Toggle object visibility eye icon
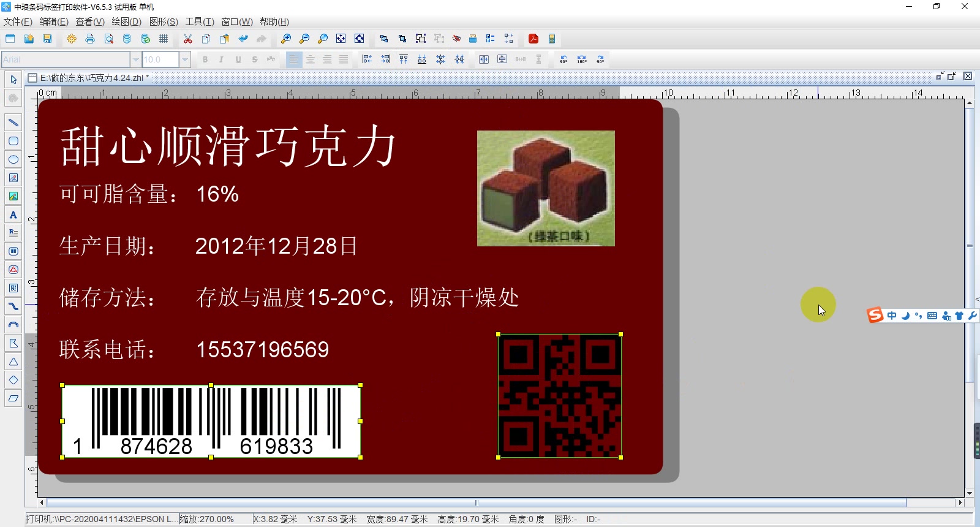 click(x=456, y=39)
